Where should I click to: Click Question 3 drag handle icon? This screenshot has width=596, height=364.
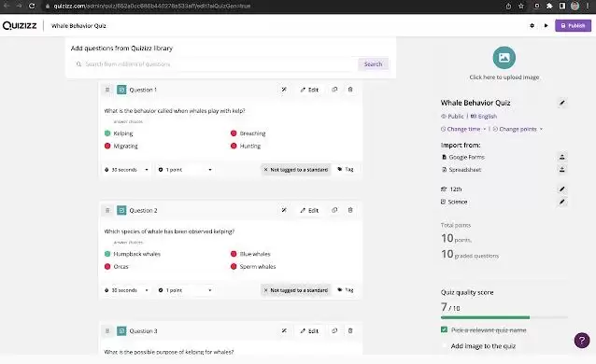(x=107, y=331)
